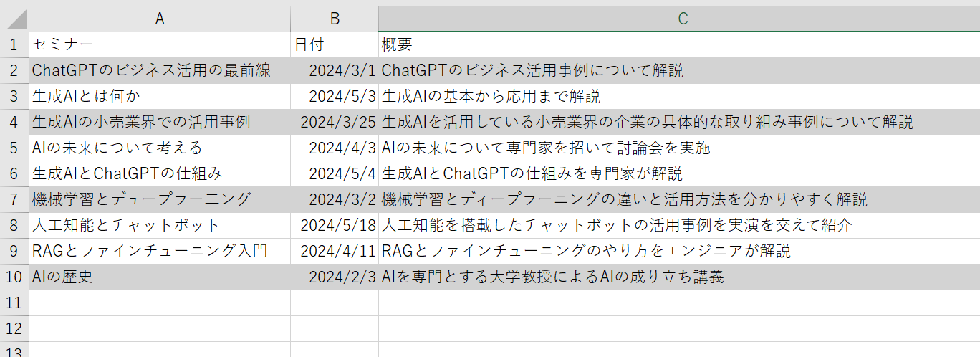This screenshot has height=357, width=980.
Task: Select row 4 header
Action: tap(14, 122)
